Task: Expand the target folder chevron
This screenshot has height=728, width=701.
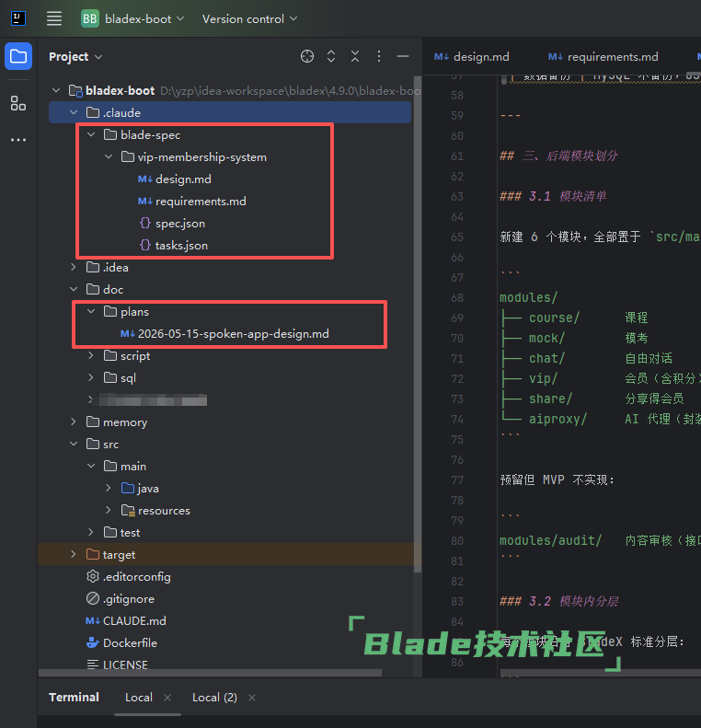Action: tap(74, 554)
